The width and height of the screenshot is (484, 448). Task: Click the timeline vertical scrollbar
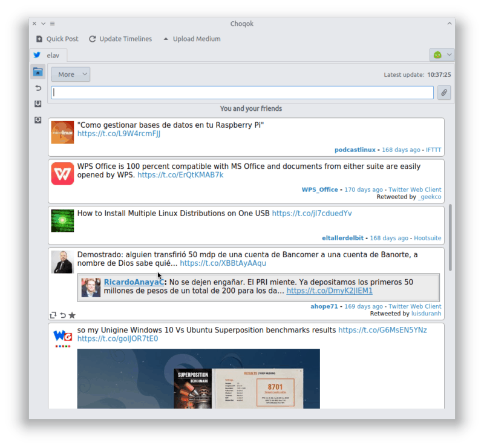point(450,237)
